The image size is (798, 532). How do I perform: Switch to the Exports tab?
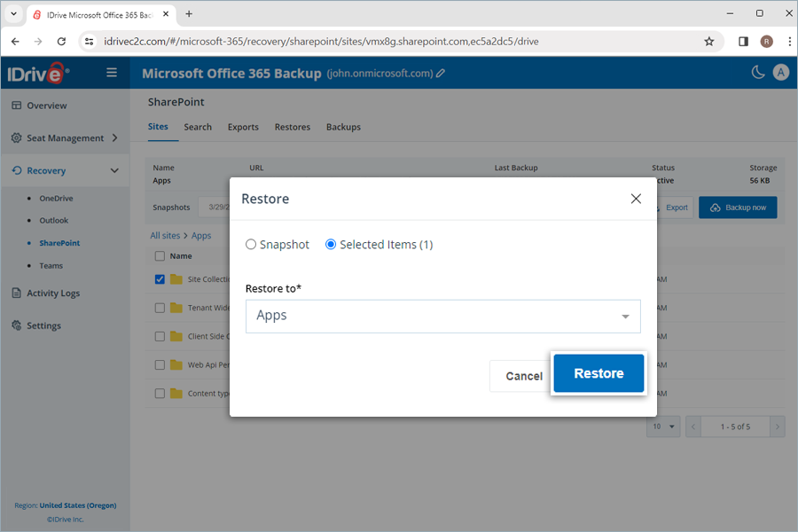tap(243, 127)
